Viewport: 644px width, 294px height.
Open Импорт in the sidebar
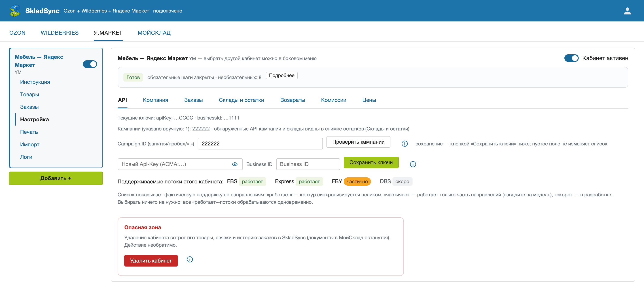coord(30,144)
